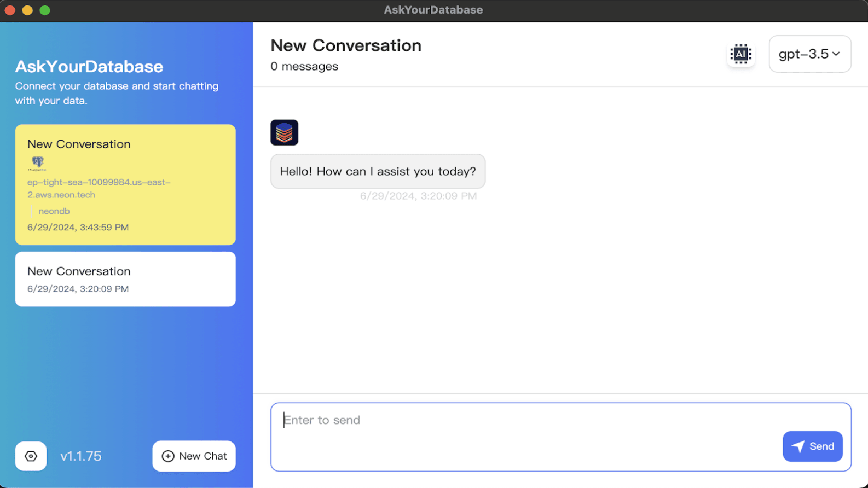This screenshot has height=488, width=868.
Task: Close the window with red button
Action: (x=10, y=10)
